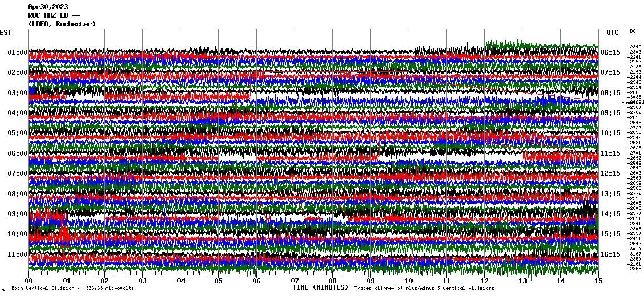
Task: Click minute 10 on the time axis
Action: click(409, 281)
